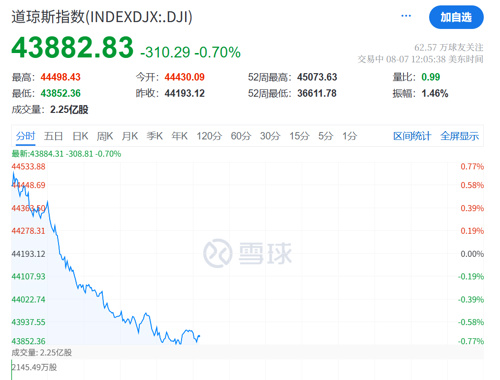Select the 季K tab
Image resolution: width=500 pixels, height=380 pixels.
coord(155,136)
